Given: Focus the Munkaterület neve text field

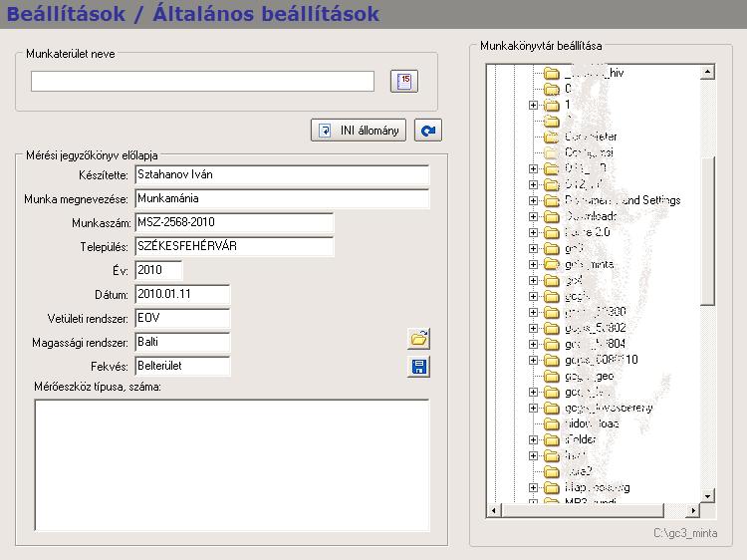Looking at the screenshot, I should click(x=202, y=81).
